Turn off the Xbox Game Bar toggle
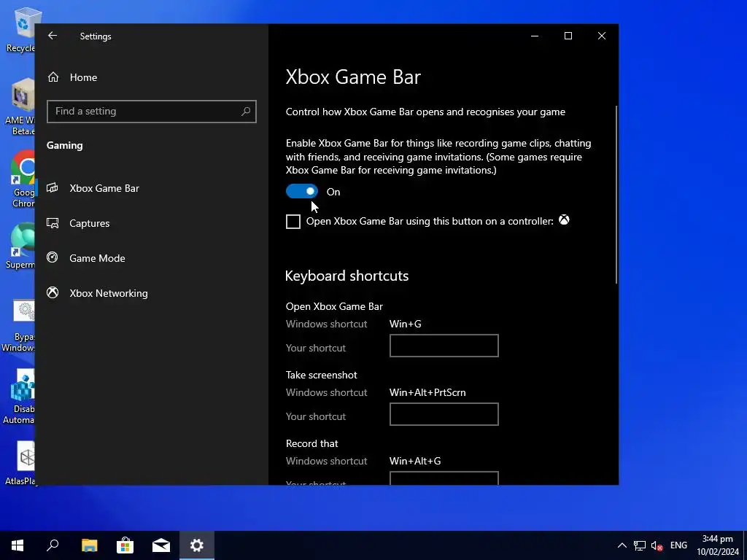The image size is (747, 560). point(301,192)
